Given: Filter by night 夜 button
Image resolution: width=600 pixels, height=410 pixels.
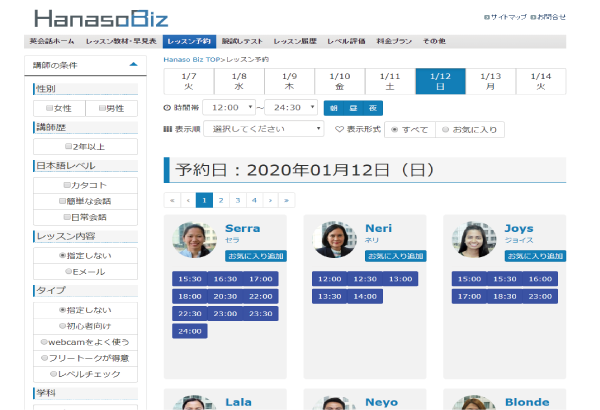Looking at the screenshot, I should point(373,108).
